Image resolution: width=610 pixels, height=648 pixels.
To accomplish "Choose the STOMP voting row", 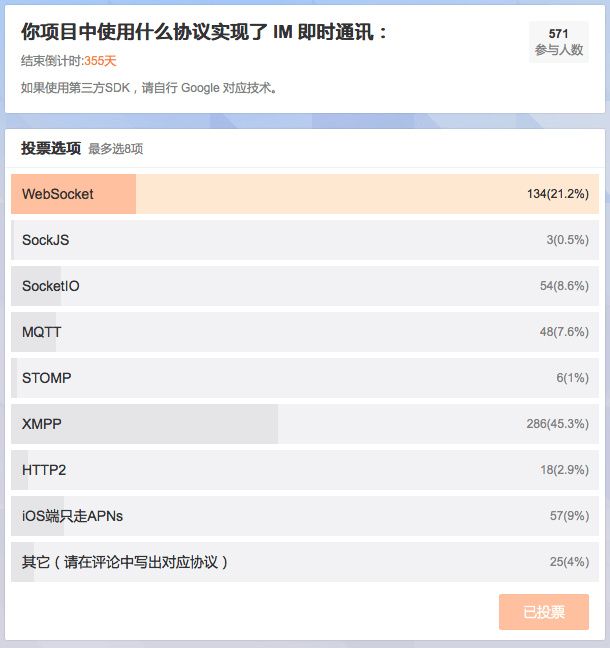I will pos(305,378).
